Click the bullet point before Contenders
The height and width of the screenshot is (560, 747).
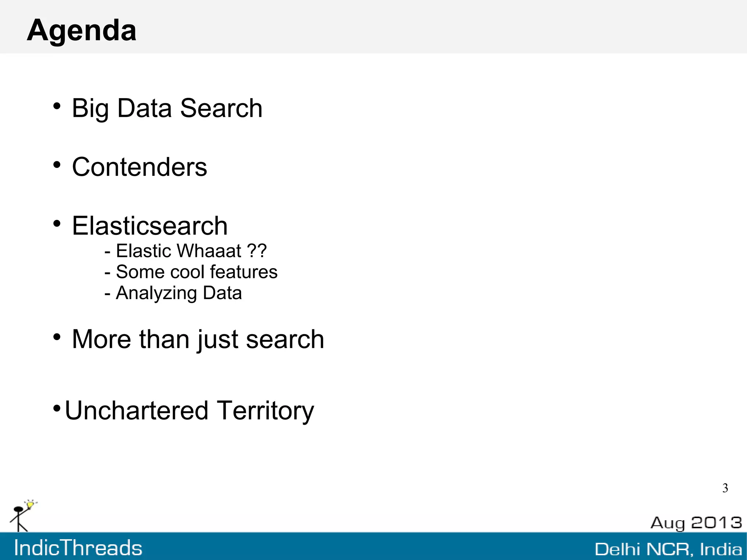(x=57, y=165)
